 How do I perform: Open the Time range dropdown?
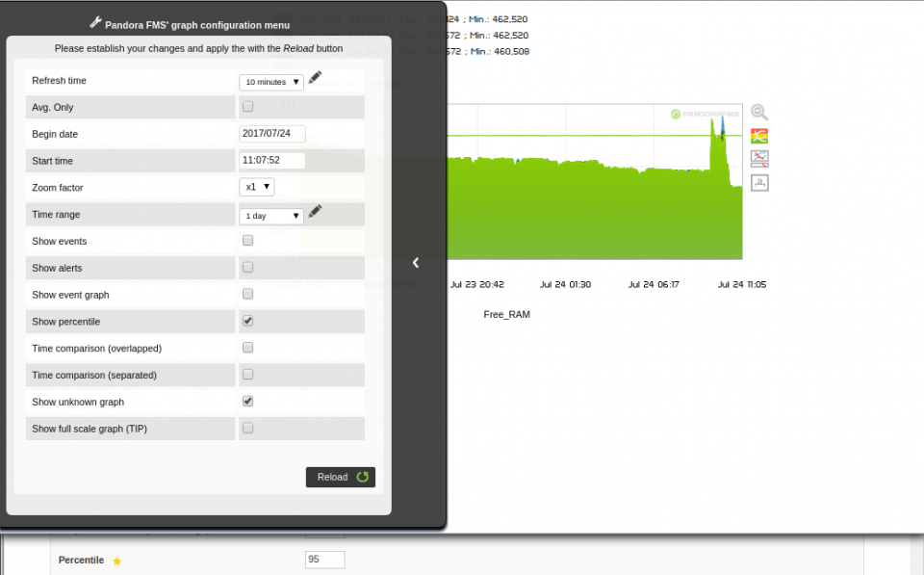click(x=271, y=216)
